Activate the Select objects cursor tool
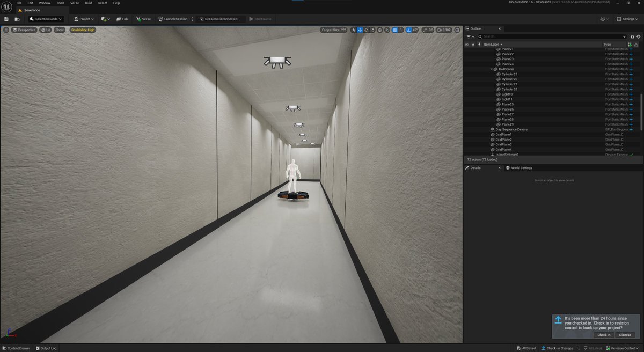Screen dimensions: 644x352 (354, 30)
